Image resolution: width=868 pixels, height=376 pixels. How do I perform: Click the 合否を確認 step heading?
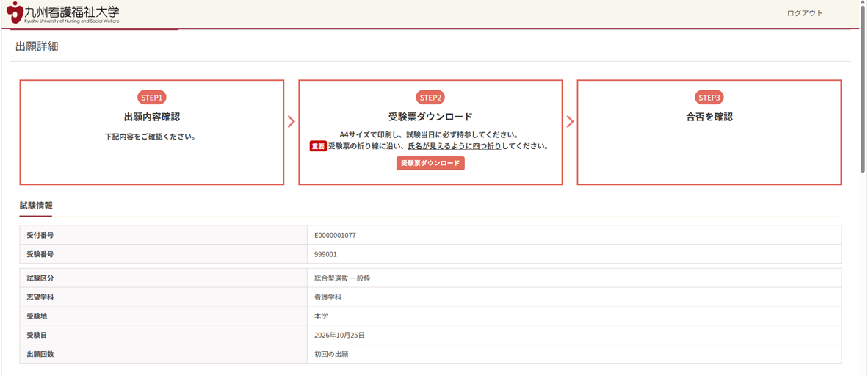709,117
